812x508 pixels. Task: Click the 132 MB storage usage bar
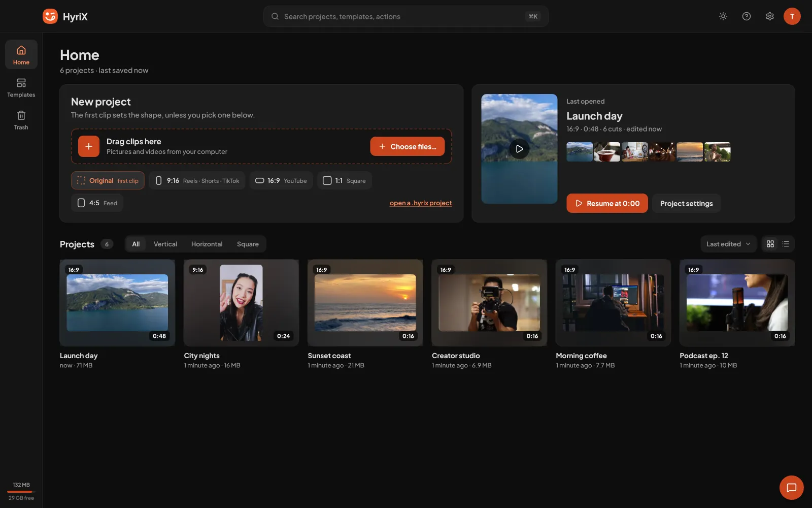point(21,491)
